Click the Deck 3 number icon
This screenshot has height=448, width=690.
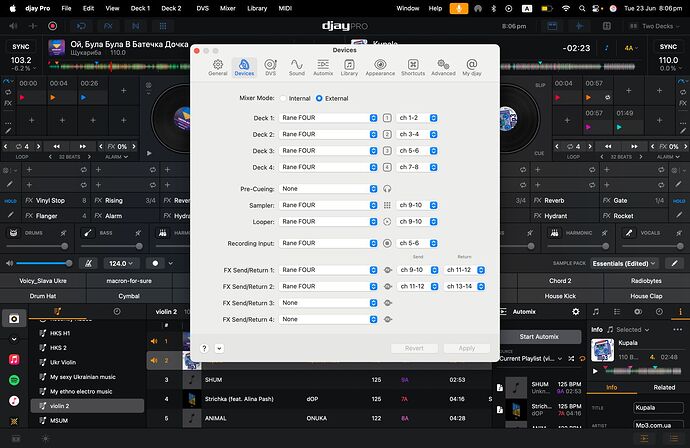tap(387, 151)
